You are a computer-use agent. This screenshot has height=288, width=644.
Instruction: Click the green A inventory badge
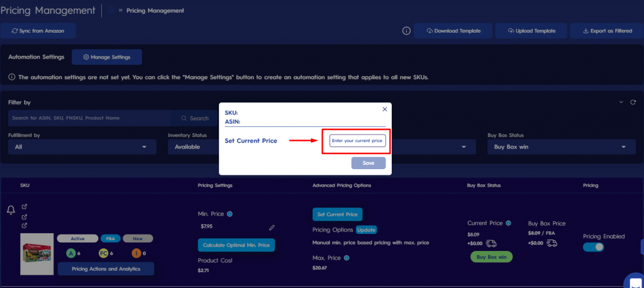[72, 253]
